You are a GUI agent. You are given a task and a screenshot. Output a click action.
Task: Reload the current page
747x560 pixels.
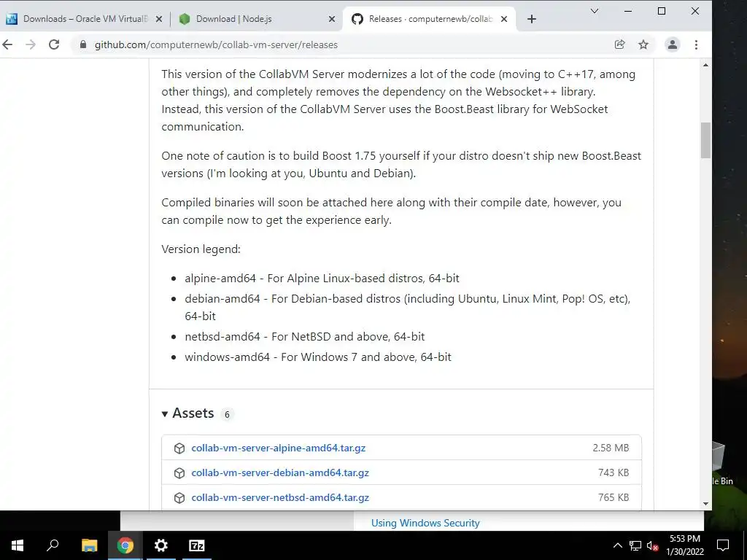point(54,44)
